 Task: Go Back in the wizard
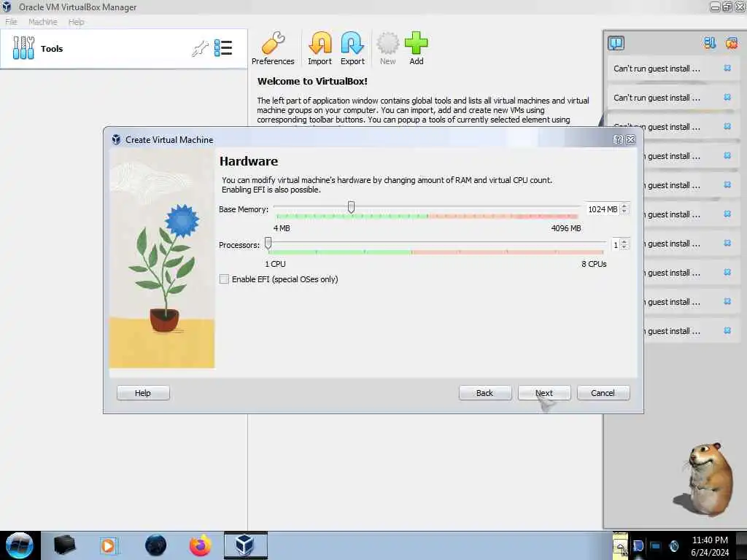point(485,393)
